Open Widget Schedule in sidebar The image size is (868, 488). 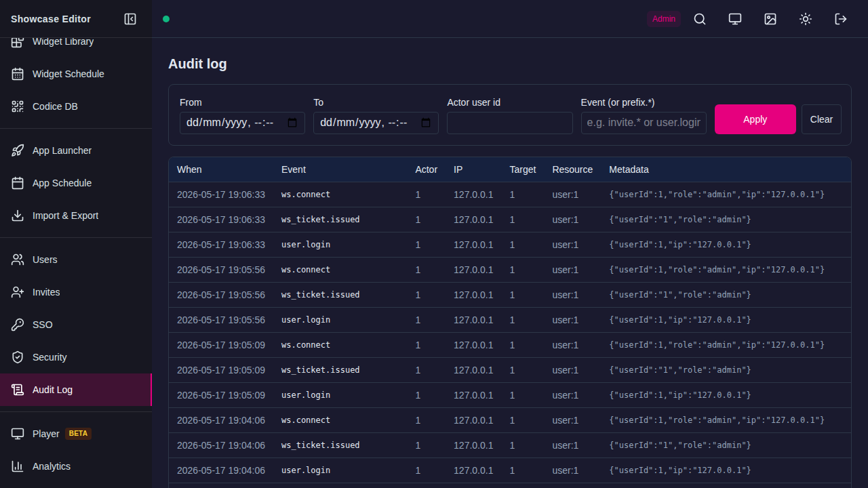pyautogui.click(x=76, y=74)
